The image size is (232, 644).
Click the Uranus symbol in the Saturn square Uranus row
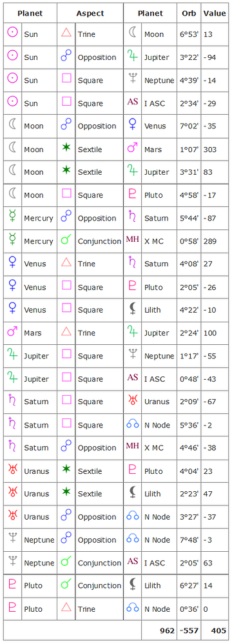click(133, 402)
